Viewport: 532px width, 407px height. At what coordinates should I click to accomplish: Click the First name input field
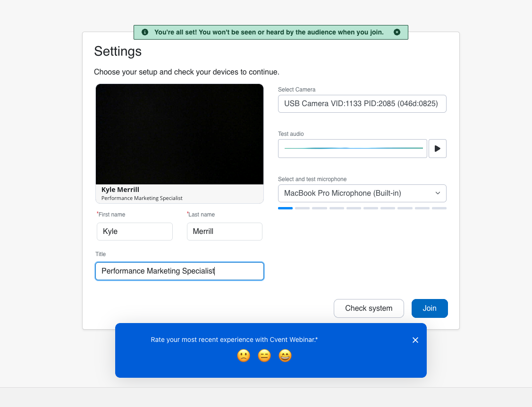pos(134,232)
